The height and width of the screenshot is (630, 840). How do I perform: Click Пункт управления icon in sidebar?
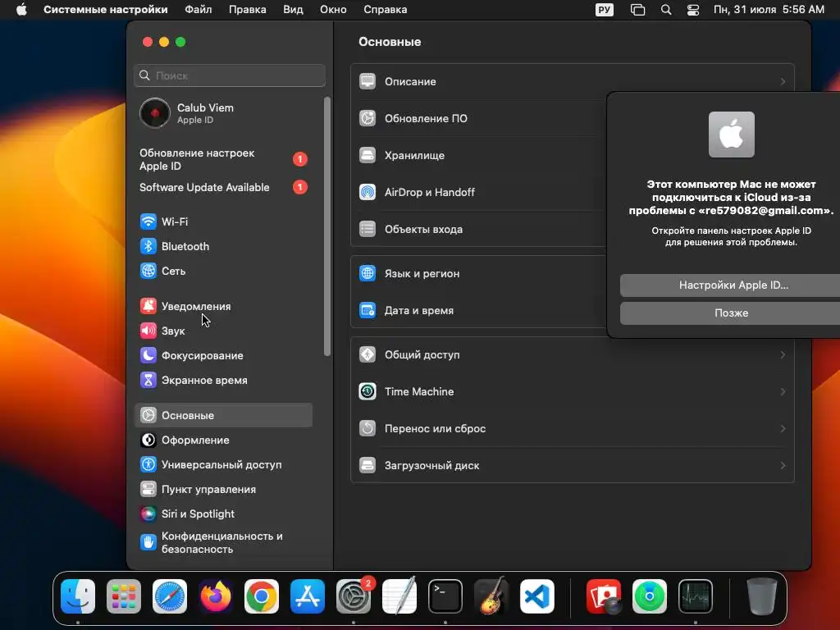(x=148, y=489)
